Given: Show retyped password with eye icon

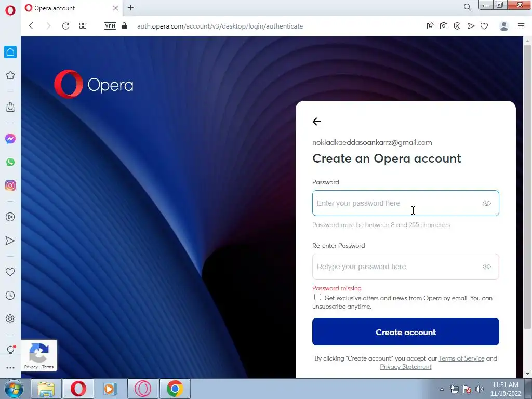Looking at the screenshot, I should coord(486,267).
